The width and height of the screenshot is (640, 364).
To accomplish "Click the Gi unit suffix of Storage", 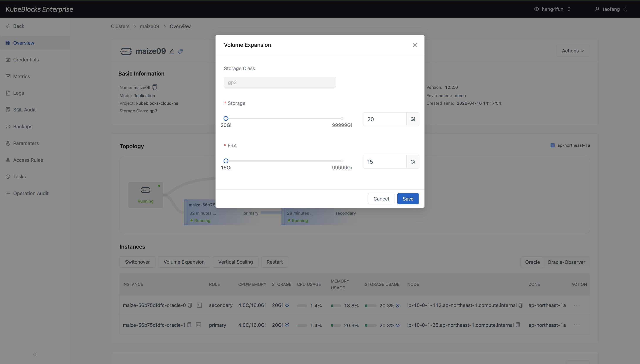I will point(413,119).
